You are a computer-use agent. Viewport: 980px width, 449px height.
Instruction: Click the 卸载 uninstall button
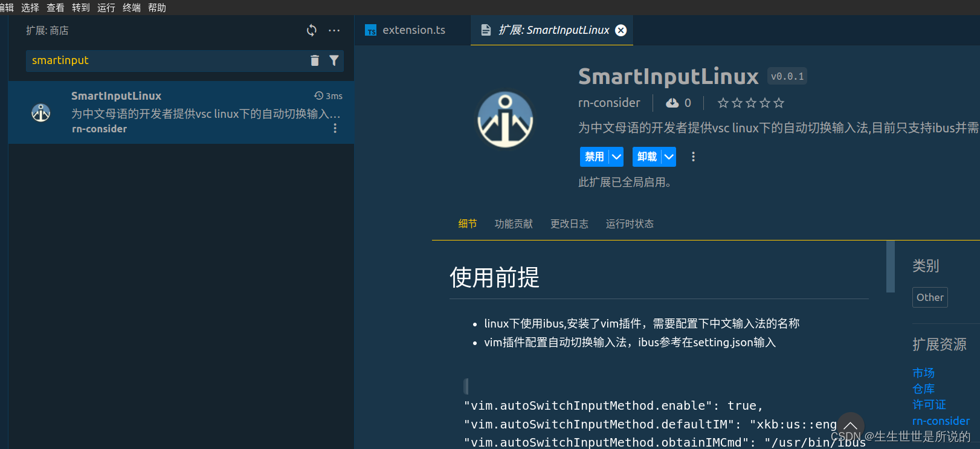[647, 157]
